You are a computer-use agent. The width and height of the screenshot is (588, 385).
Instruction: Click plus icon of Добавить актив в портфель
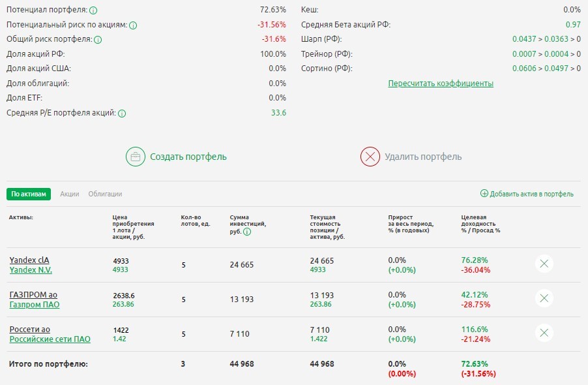pos(484,194)
